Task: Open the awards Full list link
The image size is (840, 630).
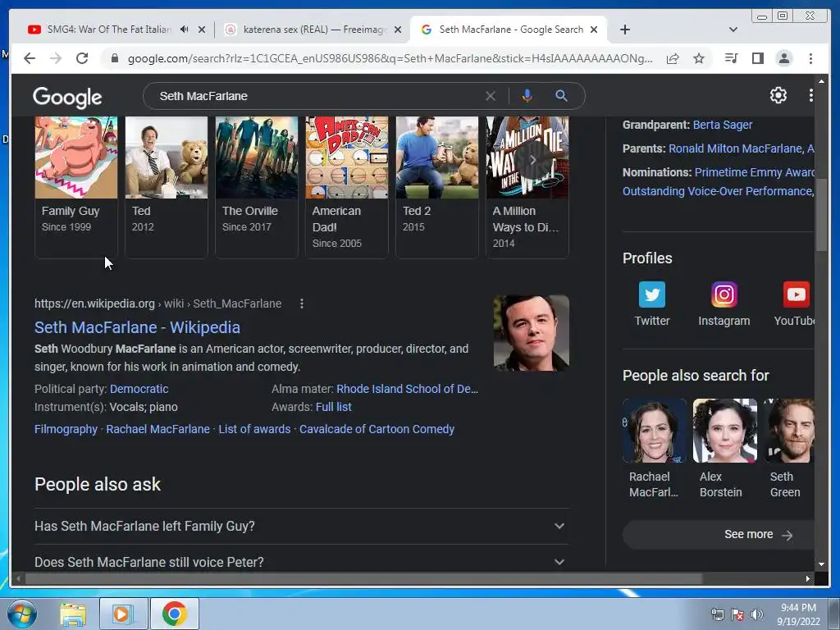Action: [333, 407]
